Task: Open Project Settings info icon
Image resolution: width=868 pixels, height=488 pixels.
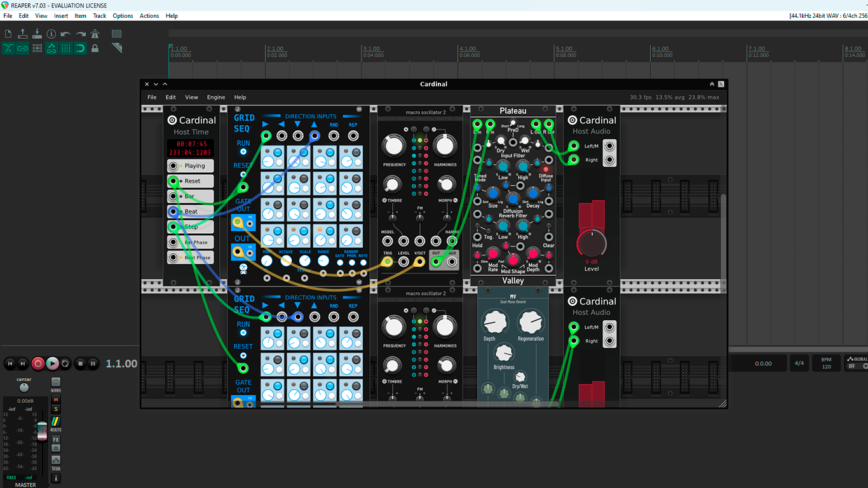Action: click(x=51, y=34)
